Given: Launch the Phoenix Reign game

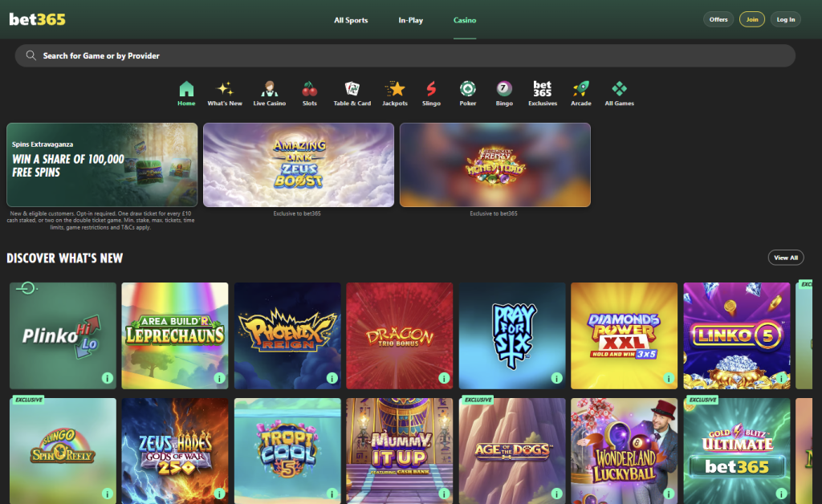Looking at the screenshot, I should 287,335.
